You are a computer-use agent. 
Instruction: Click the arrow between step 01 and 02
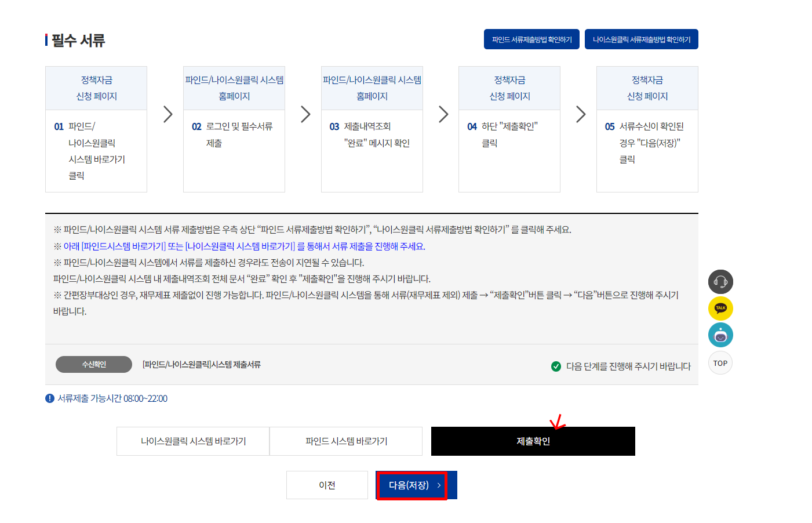click(168, 114)
